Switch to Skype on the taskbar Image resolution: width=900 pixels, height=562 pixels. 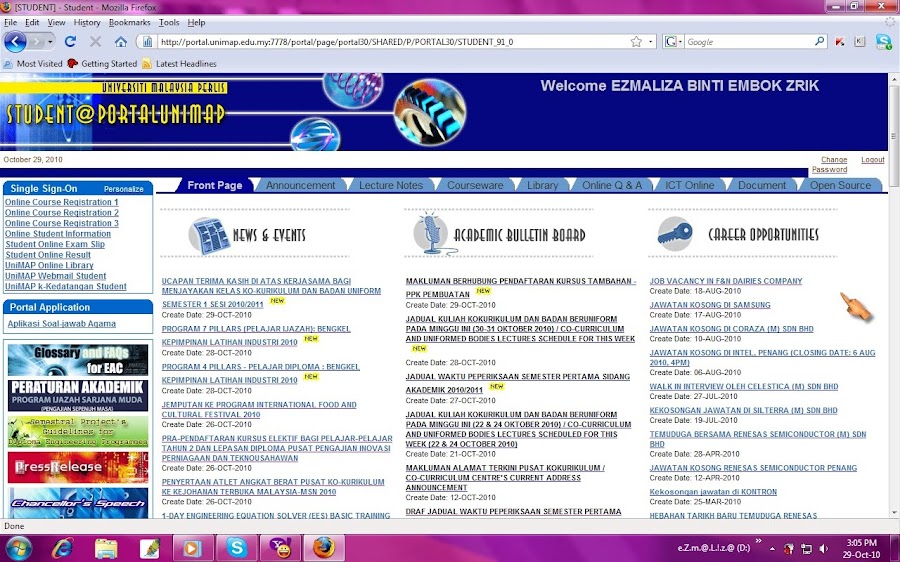pos(236,549)
